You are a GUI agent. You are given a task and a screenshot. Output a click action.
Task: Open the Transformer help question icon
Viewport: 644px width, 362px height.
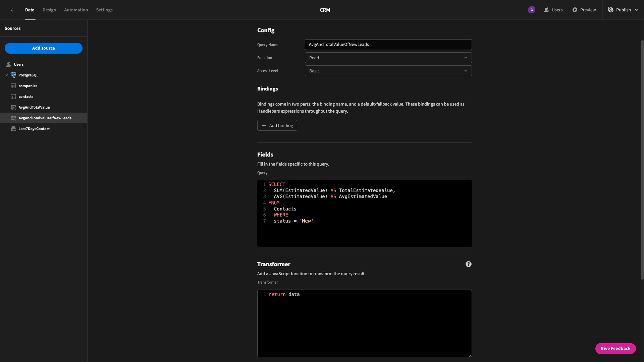click(468, 264)
